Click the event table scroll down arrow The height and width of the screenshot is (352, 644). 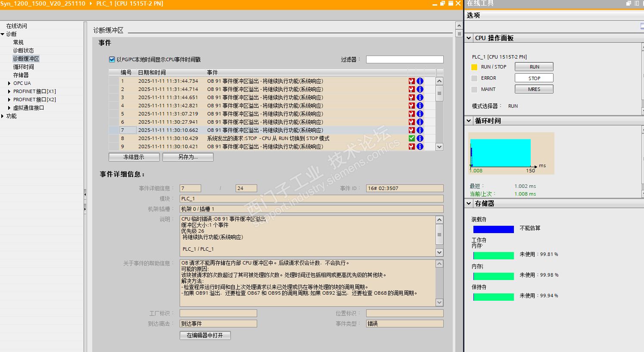(x=439, y=146)
